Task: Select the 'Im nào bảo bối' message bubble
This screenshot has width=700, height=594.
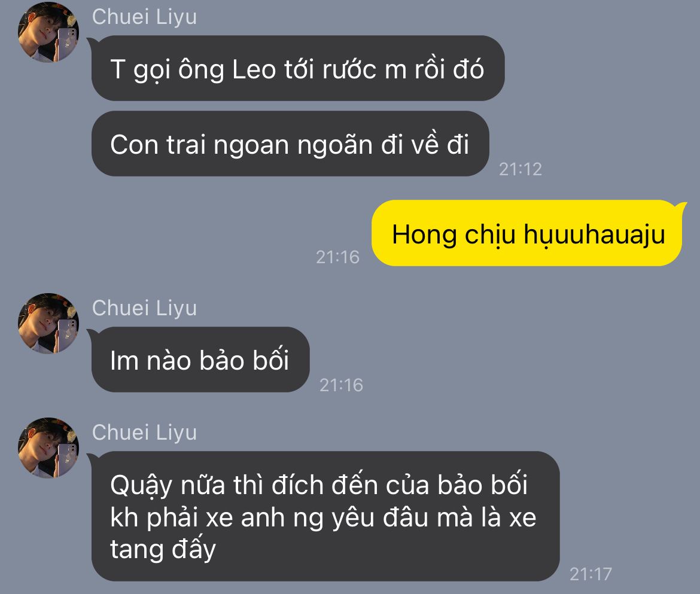Action: [x=200, y=360]
